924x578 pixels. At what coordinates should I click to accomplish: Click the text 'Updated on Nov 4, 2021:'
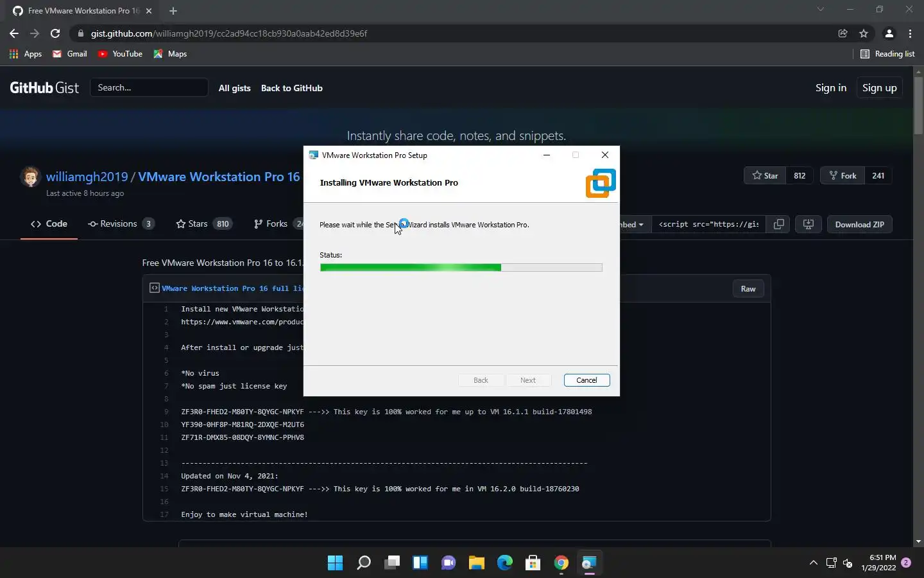click(x=230, y=476)
